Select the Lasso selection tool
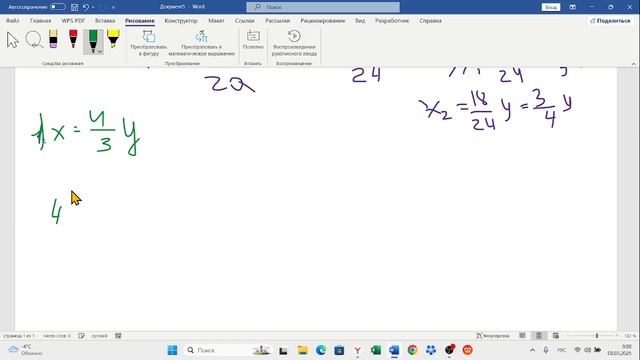640x360 pixels. point(33,40)
